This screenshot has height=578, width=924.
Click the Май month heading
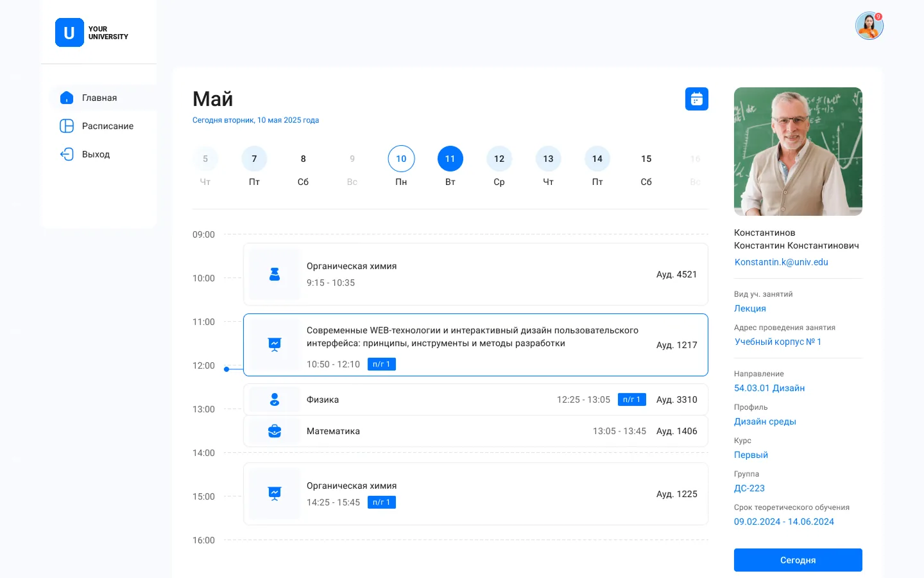point(212,99)
